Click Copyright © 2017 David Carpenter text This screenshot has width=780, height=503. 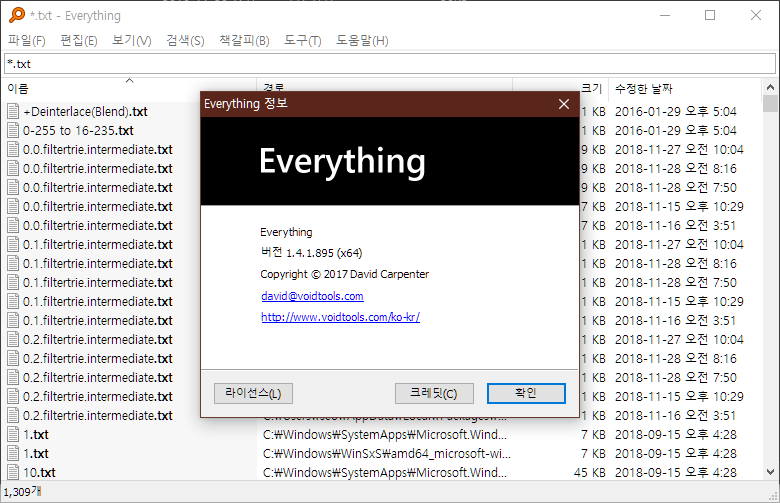point(344,274)
